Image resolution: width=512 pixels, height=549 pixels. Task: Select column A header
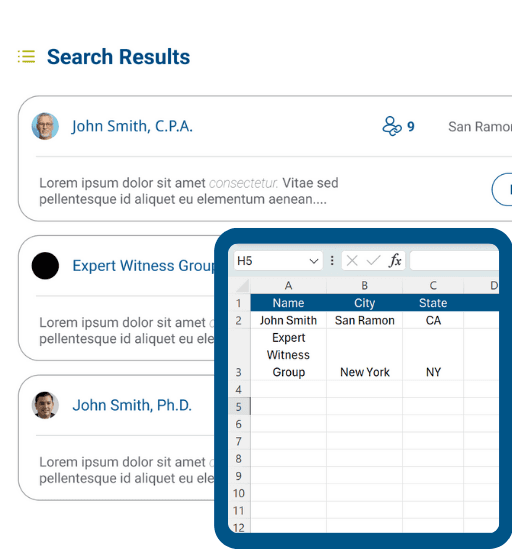(288, 286)
